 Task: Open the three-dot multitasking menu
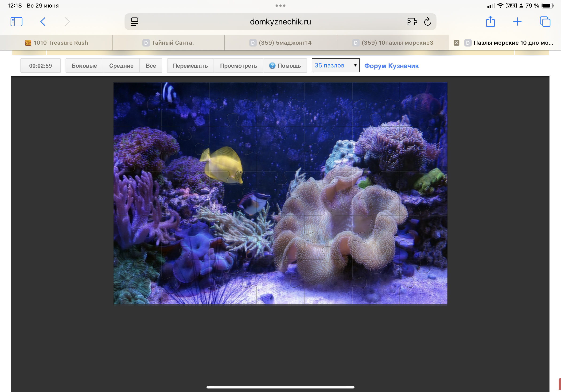tap(280, 6)
